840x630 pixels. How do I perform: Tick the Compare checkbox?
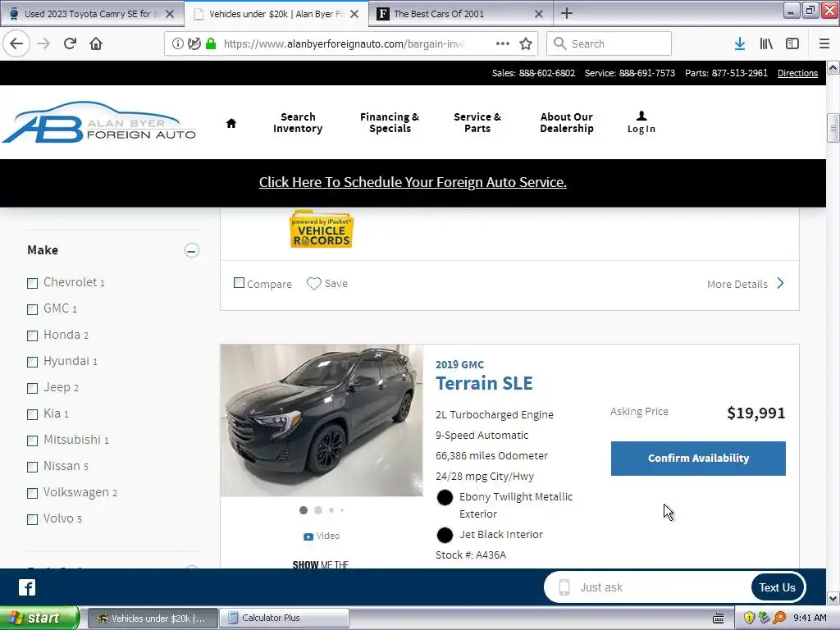pyautogui.click(x=239, y=282)
